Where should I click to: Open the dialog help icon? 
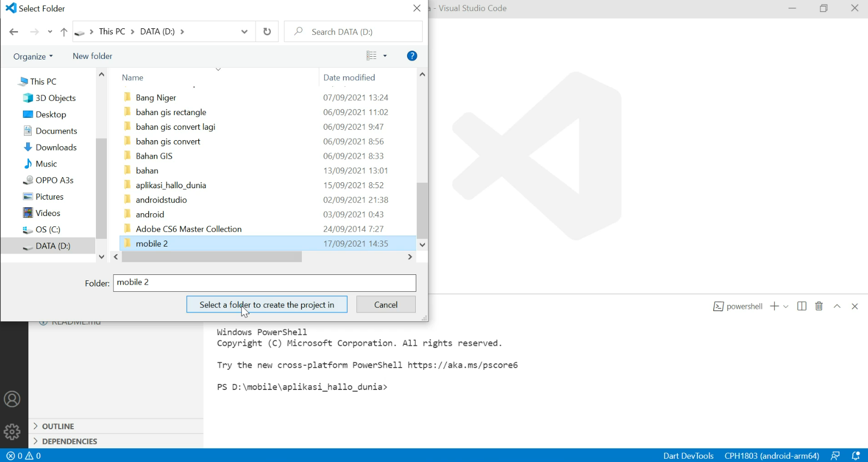click(x=412, y=56)
